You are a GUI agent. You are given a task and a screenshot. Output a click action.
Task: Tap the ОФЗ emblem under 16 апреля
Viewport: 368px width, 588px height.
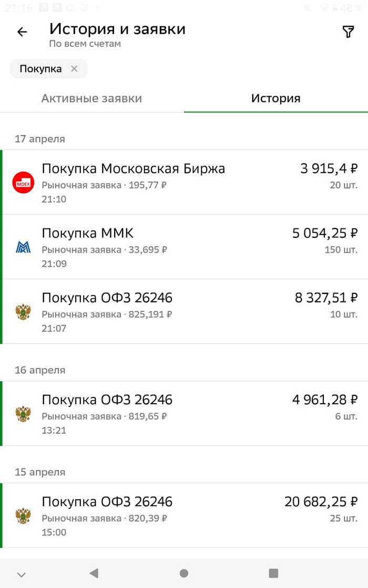coord(23,414)
